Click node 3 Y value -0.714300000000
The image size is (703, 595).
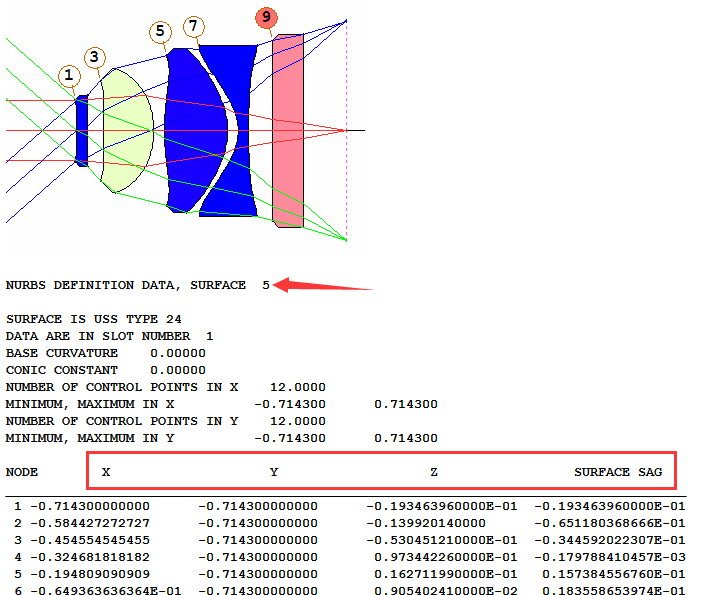(x=258, y=540)
